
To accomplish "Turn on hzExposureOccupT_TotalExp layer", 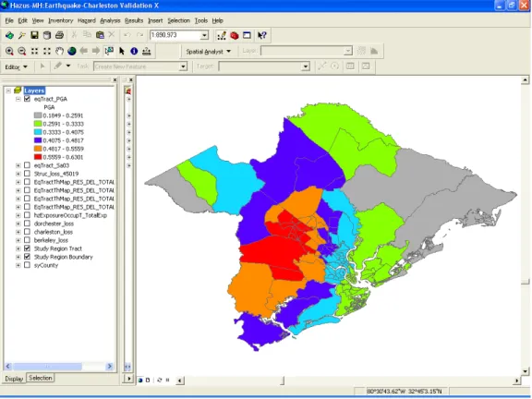I will pos(27,215).
